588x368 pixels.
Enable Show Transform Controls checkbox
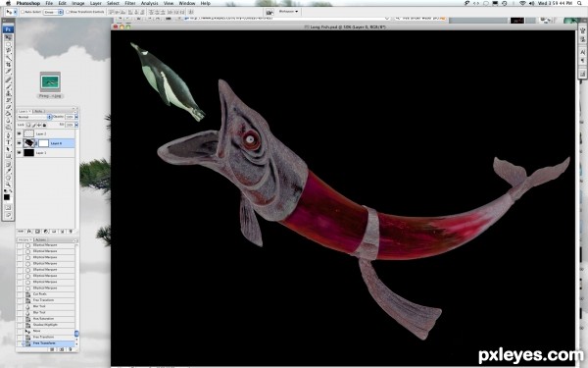[x=68, y=12]
